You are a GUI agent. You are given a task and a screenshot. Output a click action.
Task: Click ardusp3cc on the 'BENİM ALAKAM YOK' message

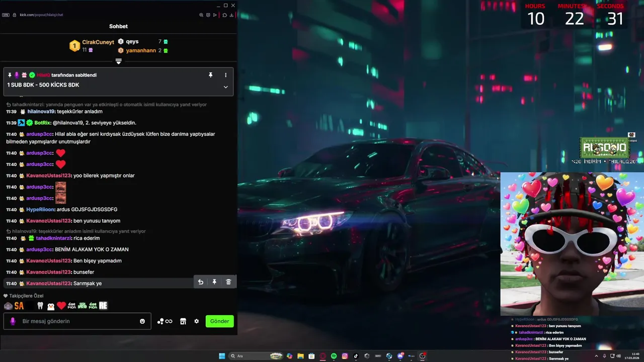tap(39, 249)
